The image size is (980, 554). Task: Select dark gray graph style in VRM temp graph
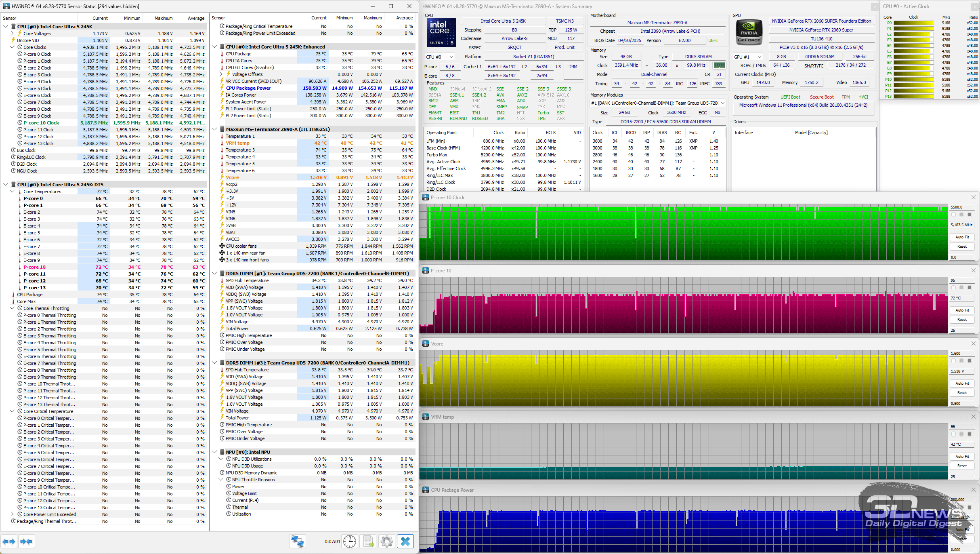[x=970, y=434]
